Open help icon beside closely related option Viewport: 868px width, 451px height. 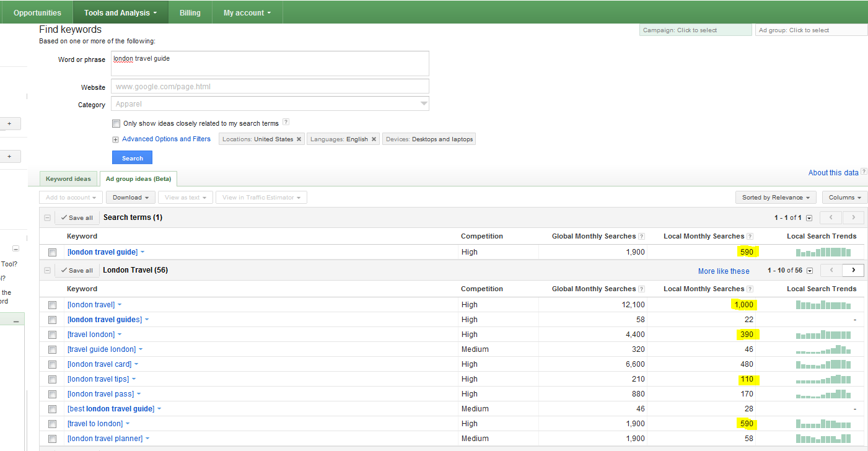coord(286,123)
